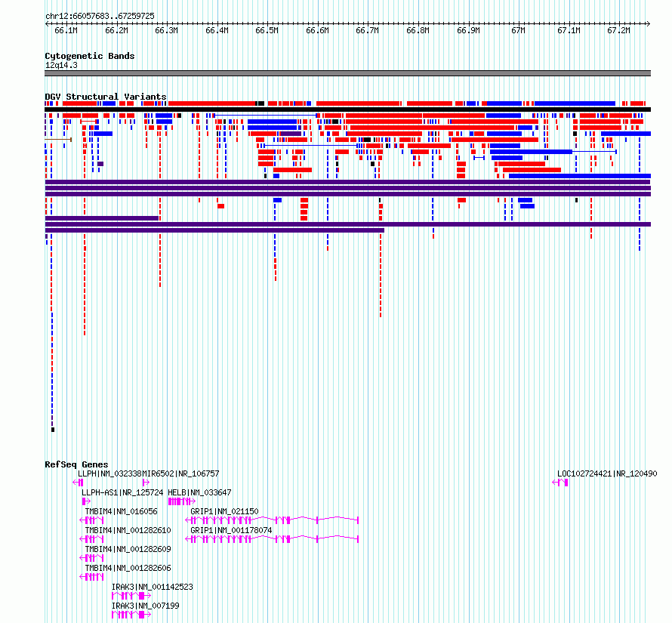The height and width of the screenshot is (623, 672).
Task: Click the gray 12q14.3 cytogenetic band bar
Action: (x=347, y=73)
